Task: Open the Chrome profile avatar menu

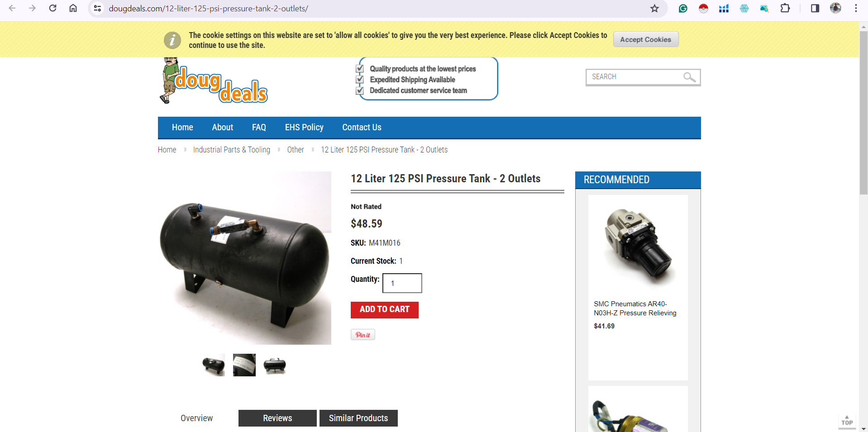Action: (835, 8)
